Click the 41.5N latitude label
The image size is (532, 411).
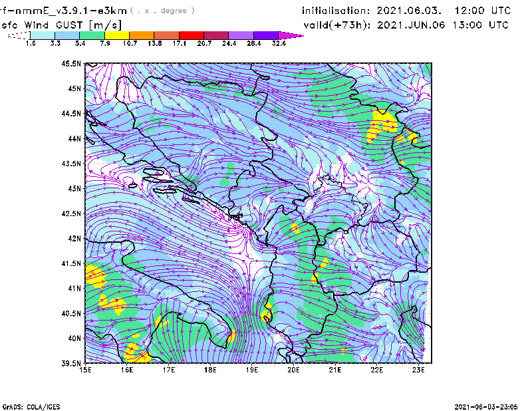[71, 263]
